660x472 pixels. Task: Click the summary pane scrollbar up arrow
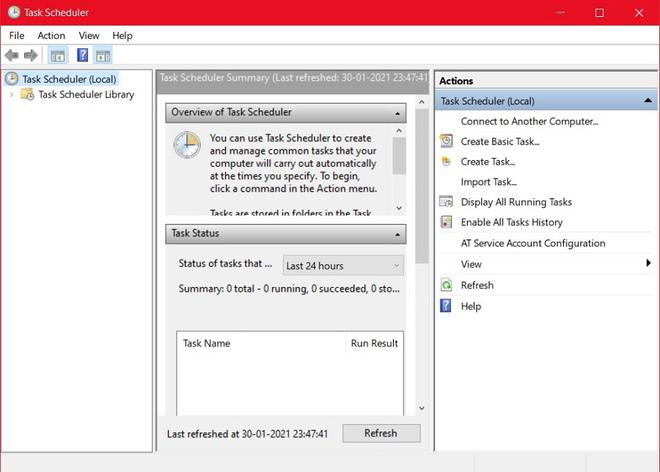[422, 102]
